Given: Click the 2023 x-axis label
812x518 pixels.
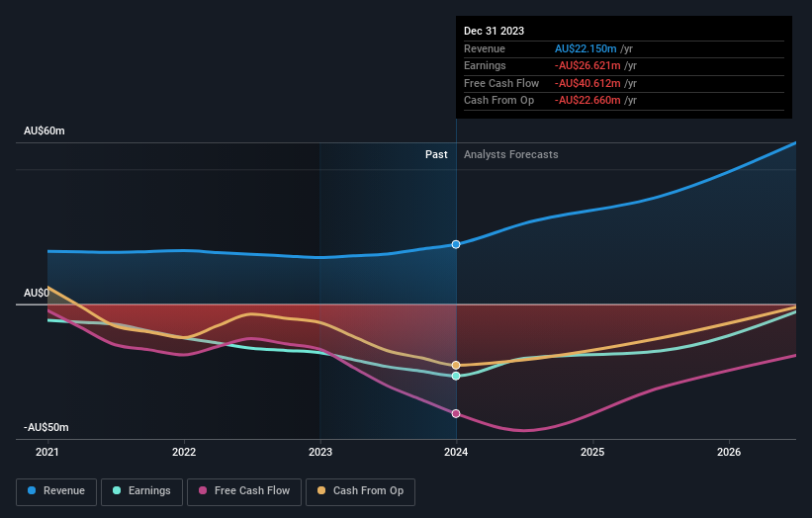Looking at the screenshot, I should pos(320,453).
